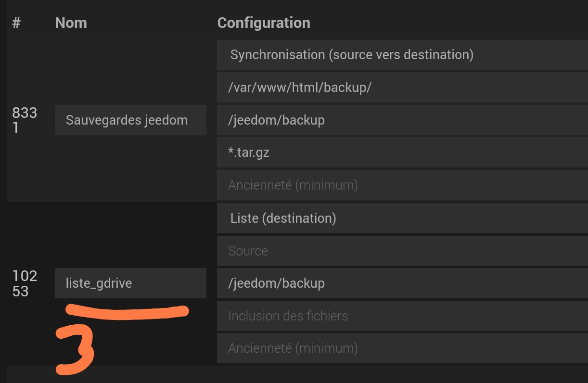Select the command ID 10253 cell
The width and height of the screenshot is (588, 383).
24,283
